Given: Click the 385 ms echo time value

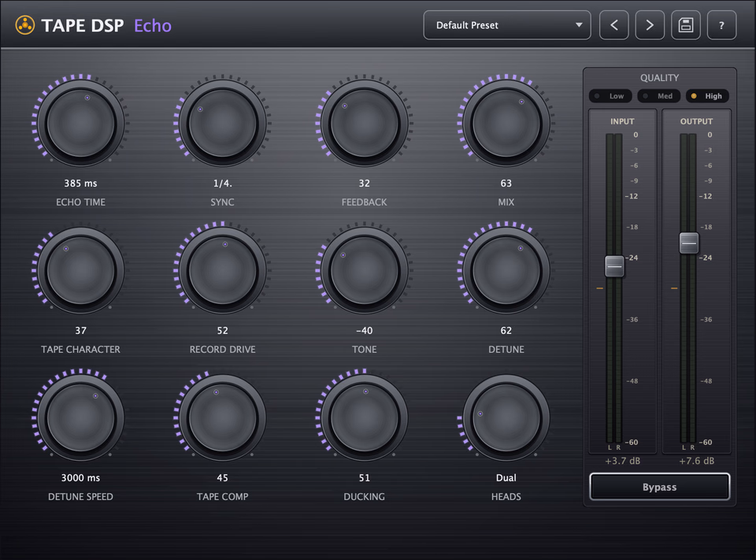Looking at the screenshot, I should (80, 184).
